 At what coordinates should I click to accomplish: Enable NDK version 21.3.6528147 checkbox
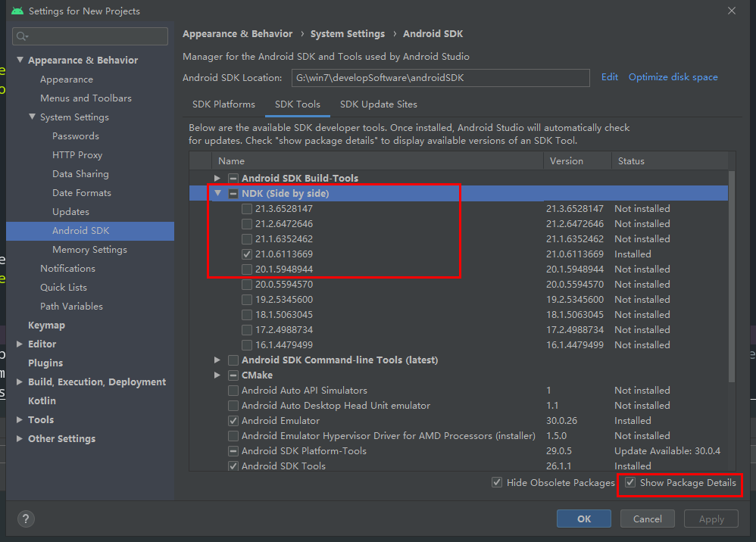coord(246,208)
